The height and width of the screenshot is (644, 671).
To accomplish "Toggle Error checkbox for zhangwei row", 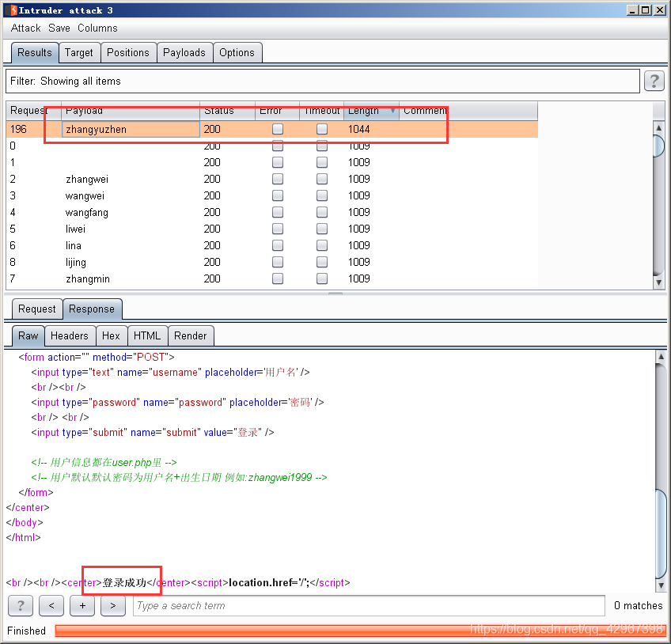I will (278, 179).
